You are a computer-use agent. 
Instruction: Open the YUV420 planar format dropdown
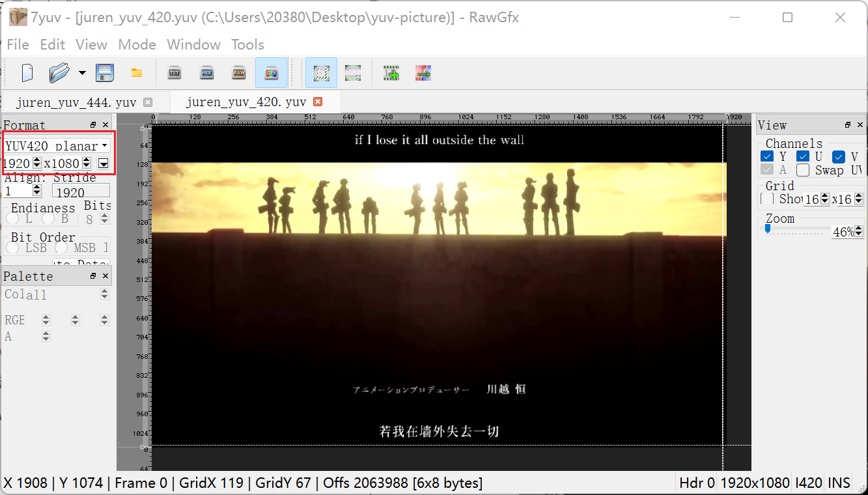[104, 145]
